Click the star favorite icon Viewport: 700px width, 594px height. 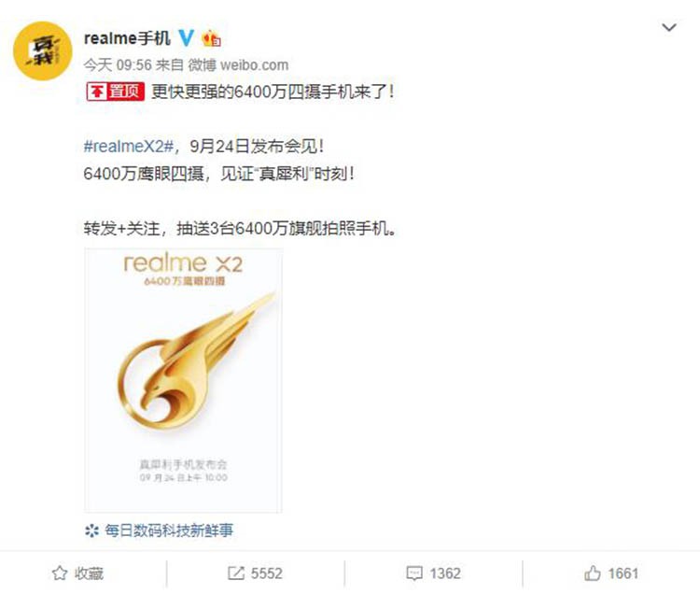pos(60,573)
